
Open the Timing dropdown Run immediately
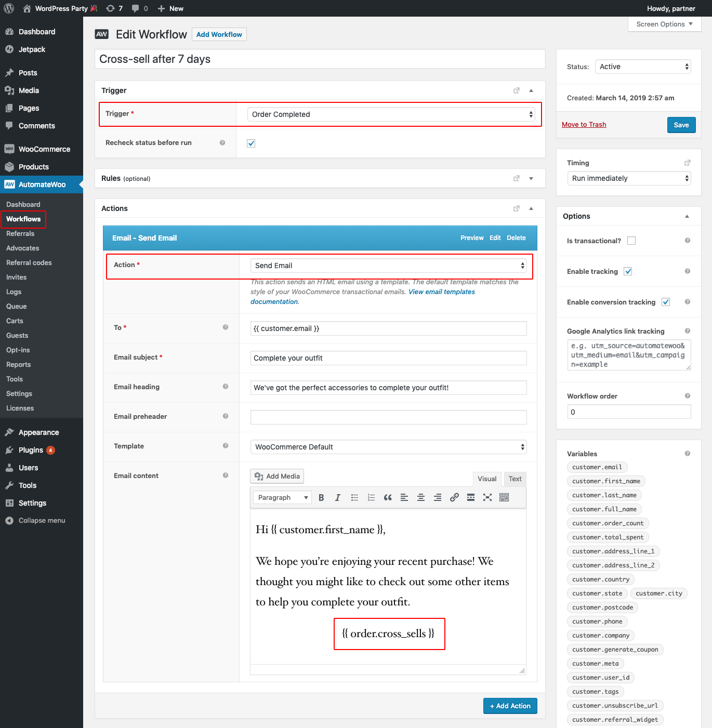pos(629,178)
